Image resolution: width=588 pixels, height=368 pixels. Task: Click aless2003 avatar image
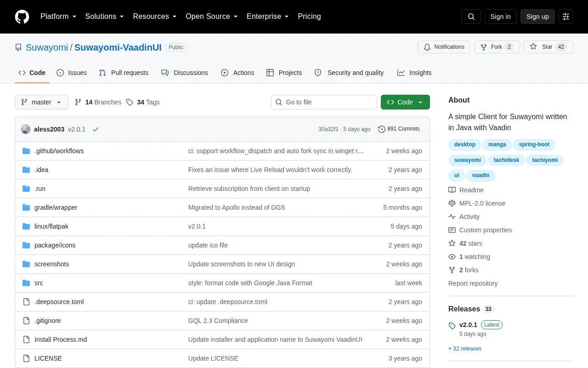click(26, 129)
